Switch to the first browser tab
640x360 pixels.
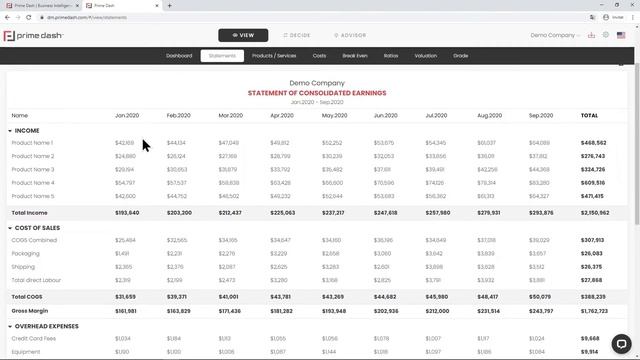pos(41,6)
